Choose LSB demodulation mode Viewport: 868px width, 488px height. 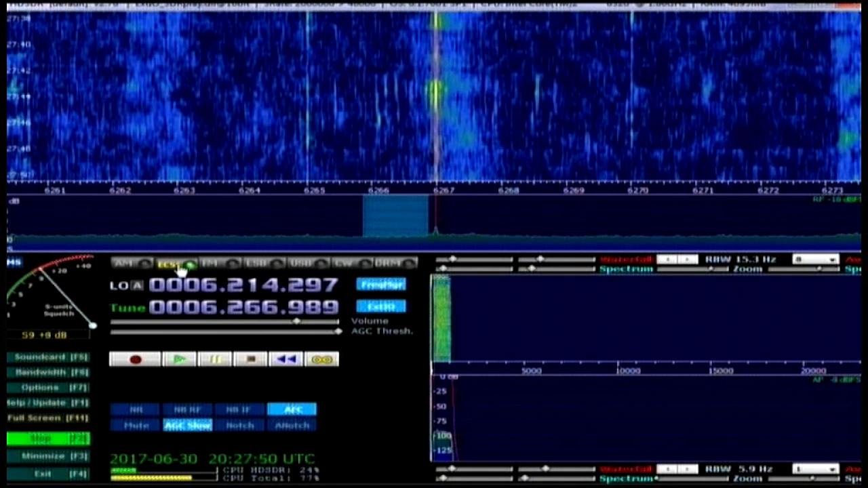pyautogui.click(x=264, y=263)
